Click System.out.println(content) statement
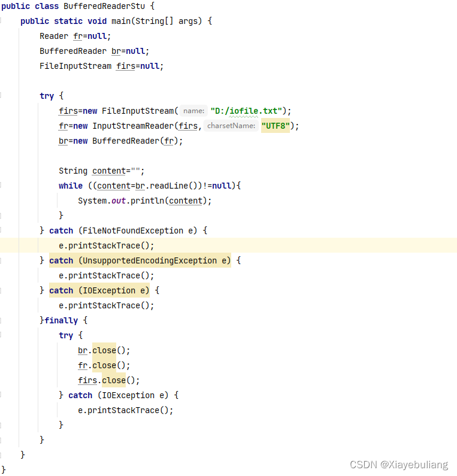Viewport: 457px width, 476px height. click(144, 201)
